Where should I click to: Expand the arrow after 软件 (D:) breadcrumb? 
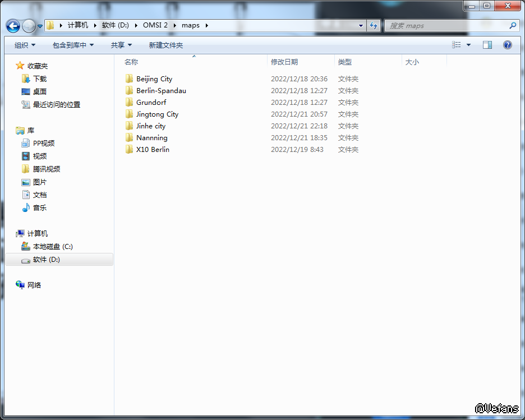[136, 25]
